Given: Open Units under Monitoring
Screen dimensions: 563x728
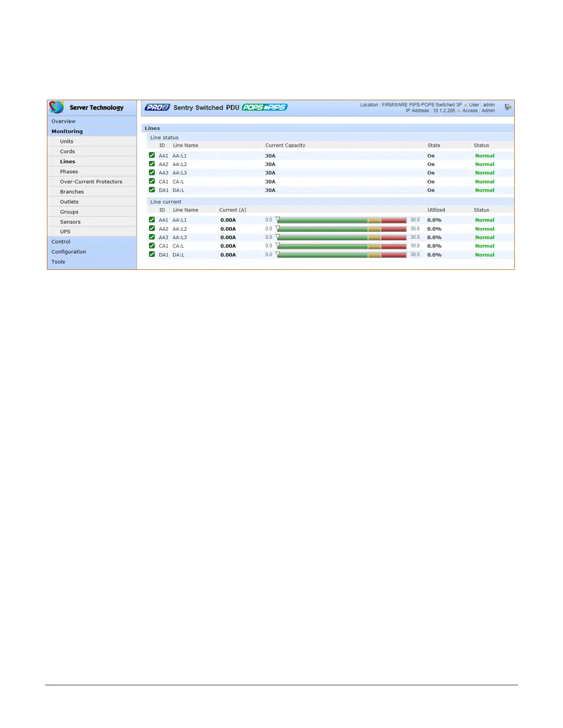Looking at the screenshot, I should (67, 142).
